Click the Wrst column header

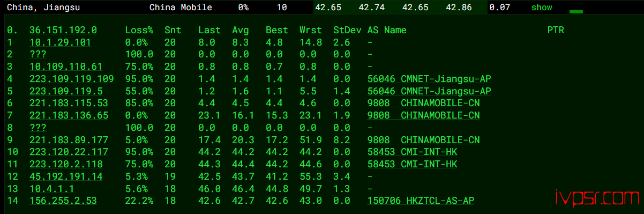pyautogui.click(x=310, y=30)
